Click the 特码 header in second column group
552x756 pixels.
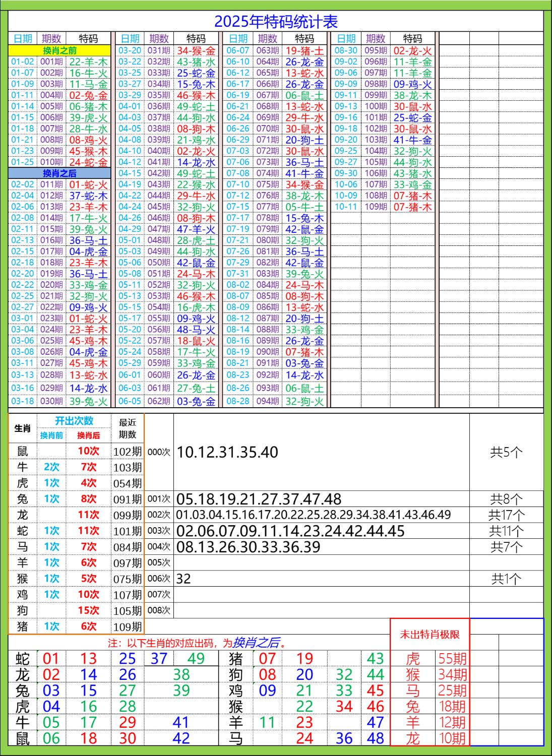pos(195,37)
